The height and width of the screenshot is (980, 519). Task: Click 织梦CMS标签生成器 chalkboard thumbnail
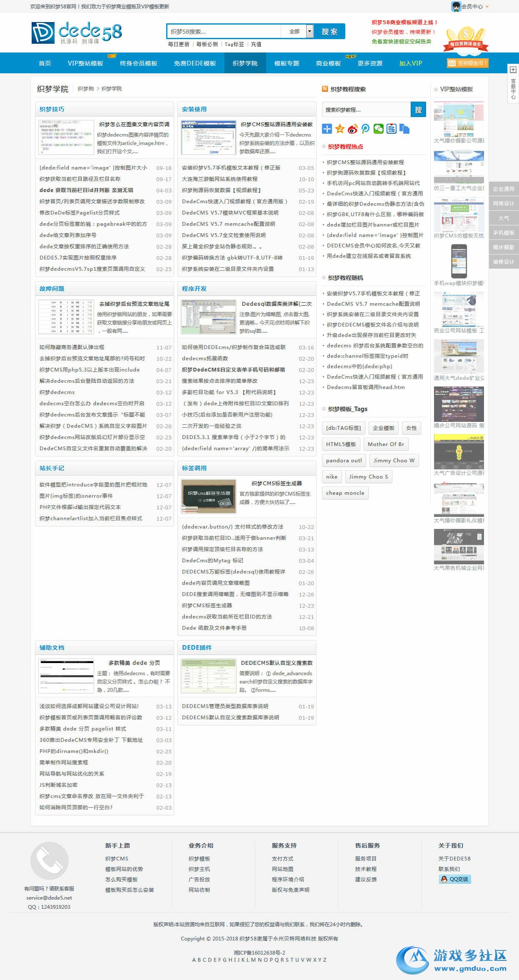tap(209, 496)
